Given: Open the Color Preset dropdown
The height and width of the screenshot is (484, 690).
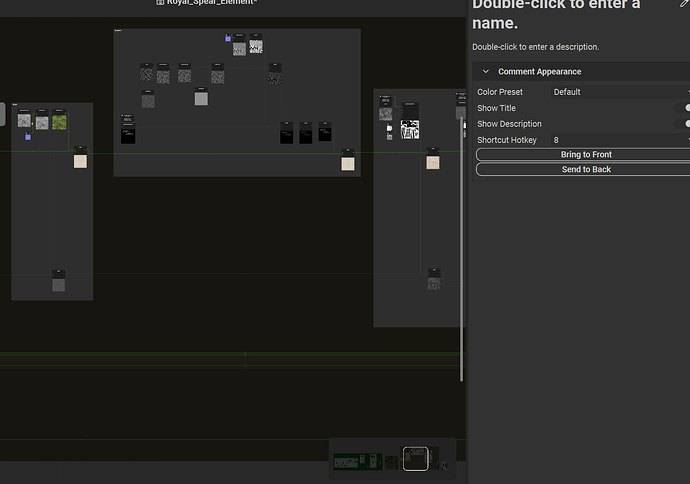Looking at the screenshot, I should click(x=620, y=92).
